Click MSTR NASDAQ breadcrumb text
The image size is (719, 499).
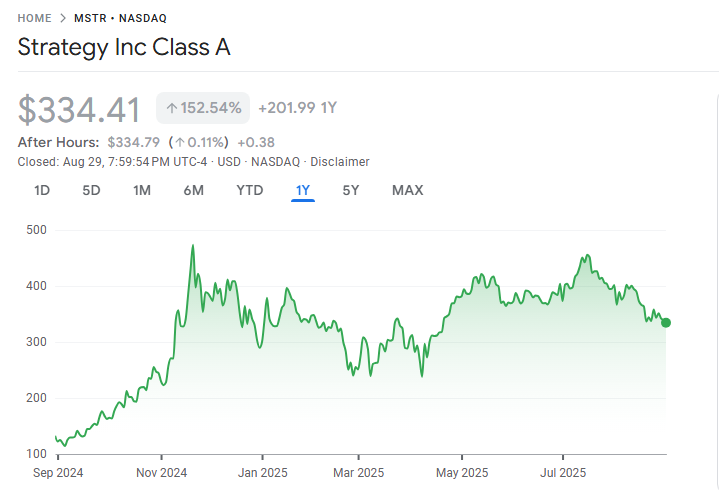coord(120,18)
